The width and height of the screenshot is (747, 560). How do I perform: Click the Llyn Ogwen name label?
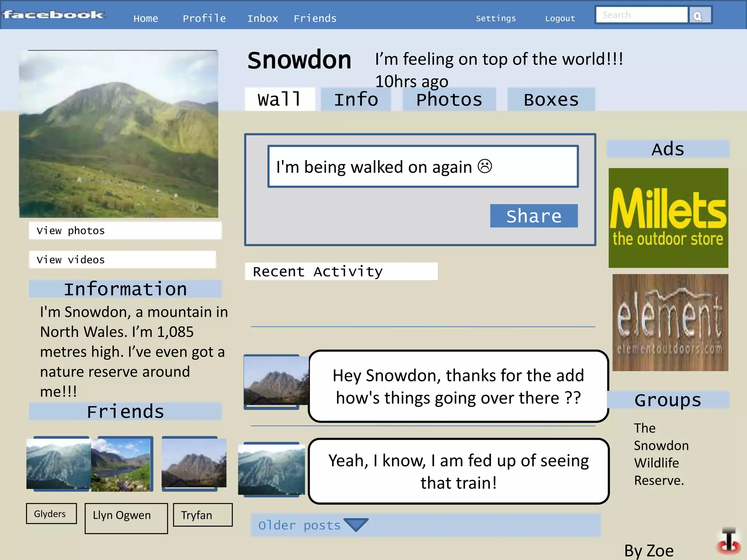pyautogui.click(x=126, y=518)
